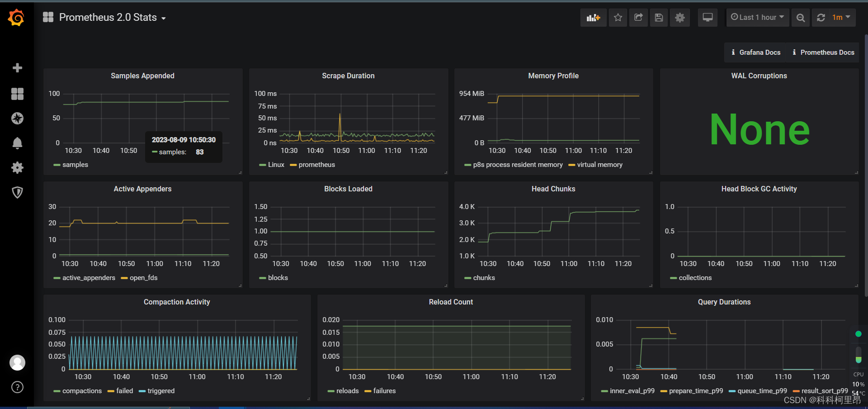Viewport: 868px width, 409px height.
Task: Open the Query Durations panel title menu
Action: click(x=724, y=302)
